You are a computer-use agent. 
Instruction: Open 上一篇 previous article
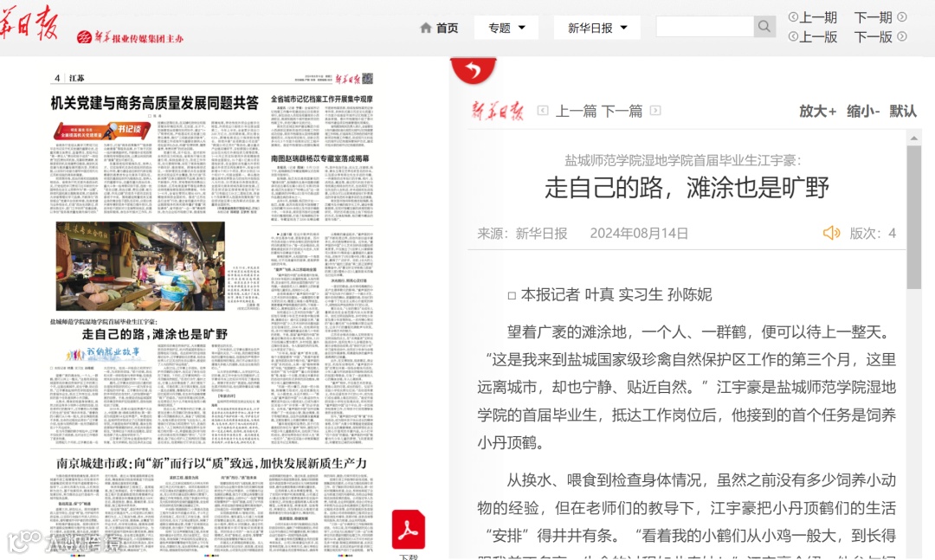(576, 111)
